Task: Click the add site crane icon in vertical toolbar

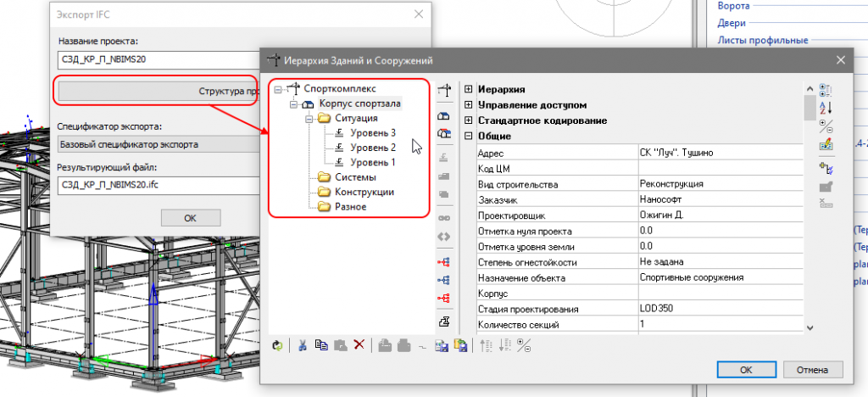Action: pos(443,90)
